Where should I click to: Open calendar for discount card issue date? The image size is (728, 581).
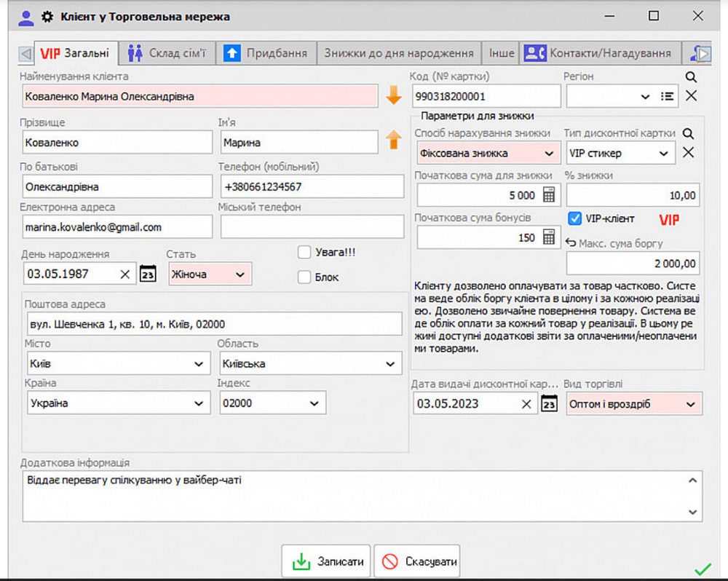550,404
